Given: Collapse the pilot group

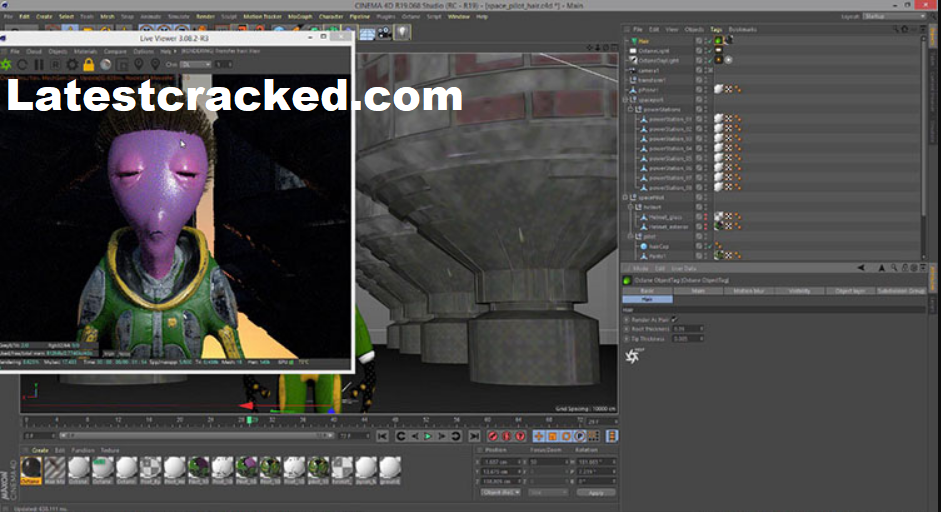Looking at the screenshot, I should pyautogui.click(x=631, y=236).
